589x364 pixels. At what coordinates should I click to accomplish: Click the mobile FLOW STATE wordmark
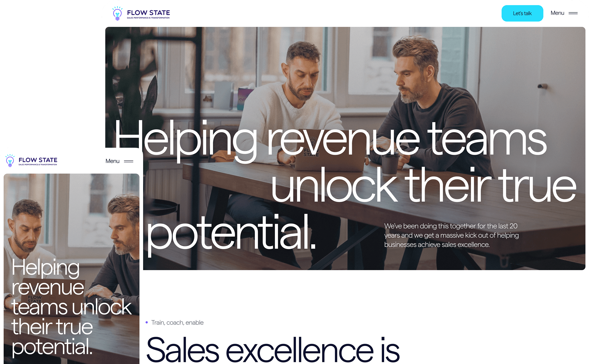[x=38, y=160]
